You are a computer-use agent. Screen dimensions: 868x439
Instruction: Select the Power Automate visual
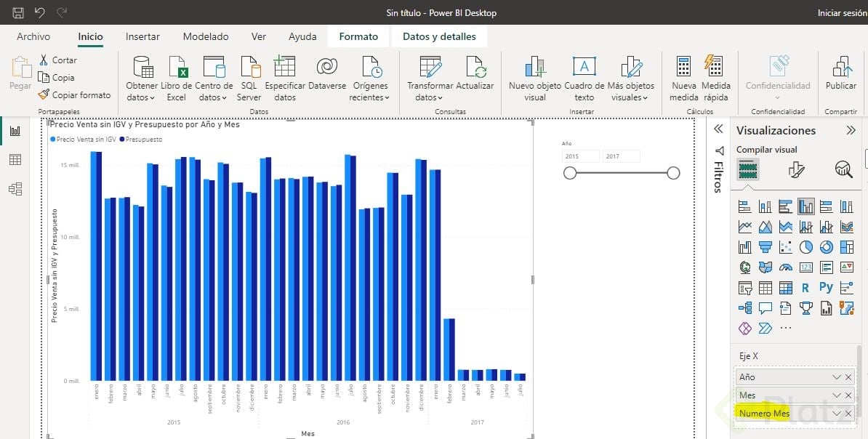765,329
